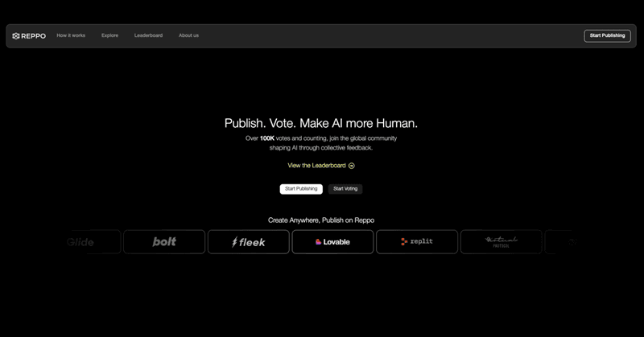Select the fleek partner card
The height and width of the screenshot is (337, 644).
click(x=249, y=242)
